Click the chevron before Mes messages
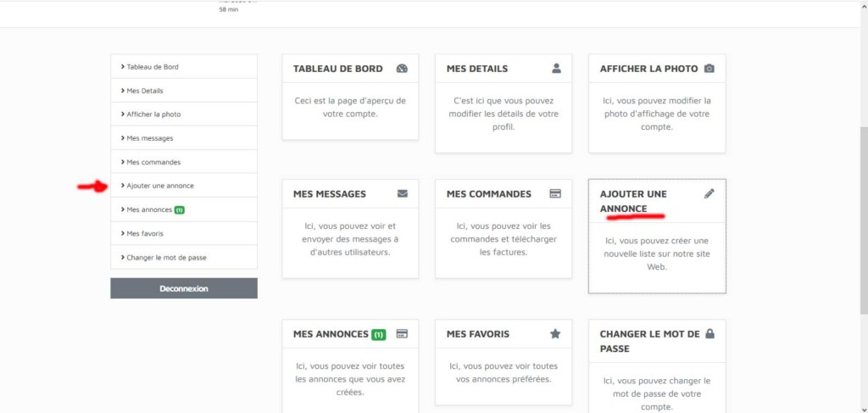This screenshot has height=413, width=868. (122, 138)
